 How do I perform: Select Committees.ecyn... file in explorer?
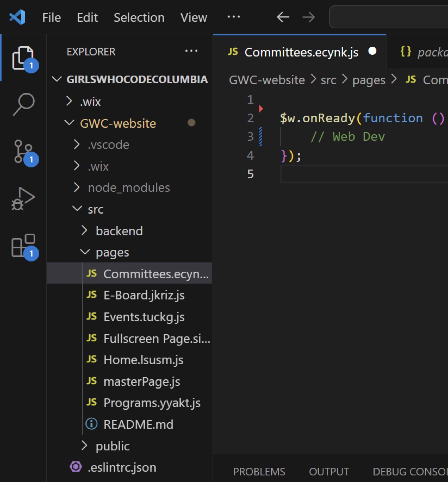click(x=130, y=273)
